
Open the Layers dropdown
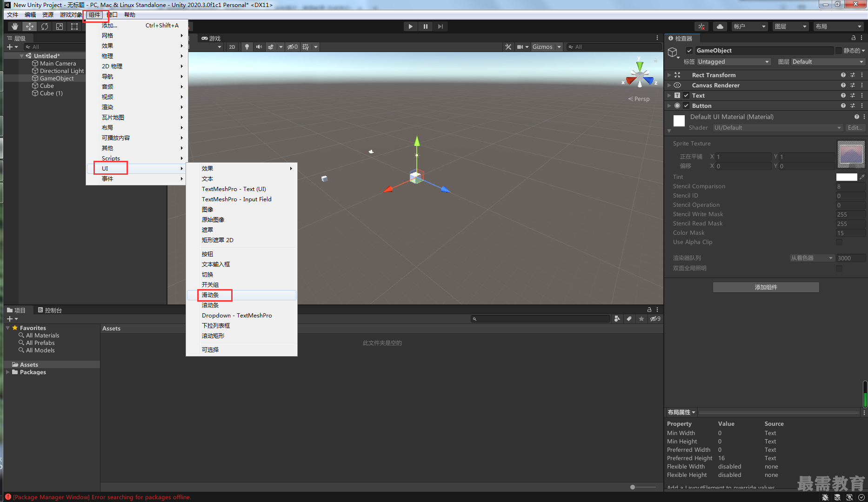tap(790, 26)
